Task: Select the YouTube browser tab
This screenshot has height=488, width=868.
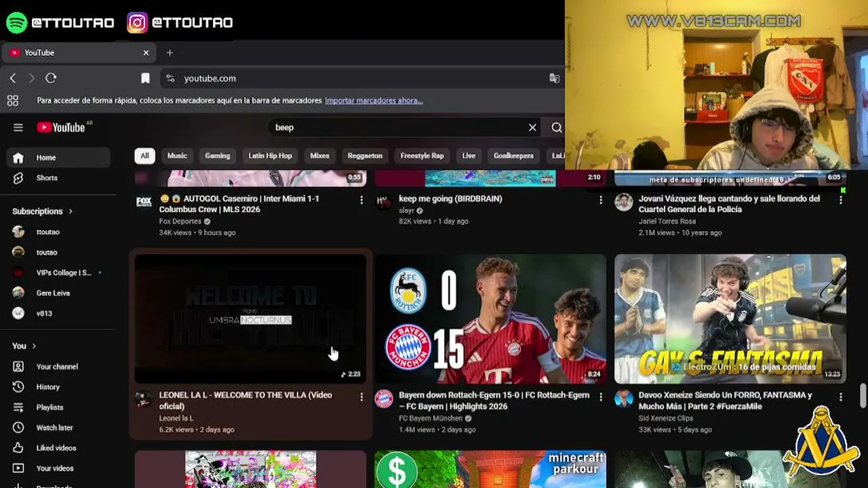Action: [x=79, y=53]
